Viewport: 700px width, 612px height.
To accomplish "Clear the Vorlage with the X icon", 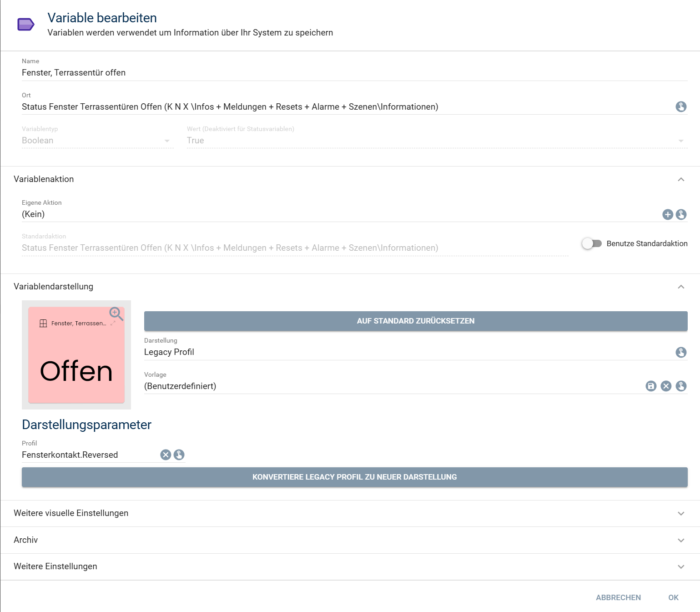I will point(666,386).
